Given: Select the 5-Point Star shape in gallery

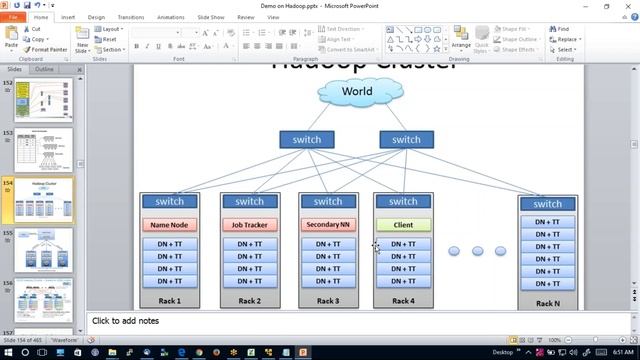Looking at the screenshot, I should click(437, 49).
